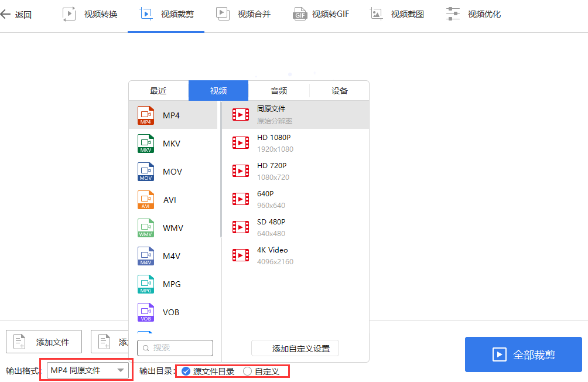This screenshot has width=588, height=382.
Task: Go back using the 返回 arrow
Action: coord(5,15)
